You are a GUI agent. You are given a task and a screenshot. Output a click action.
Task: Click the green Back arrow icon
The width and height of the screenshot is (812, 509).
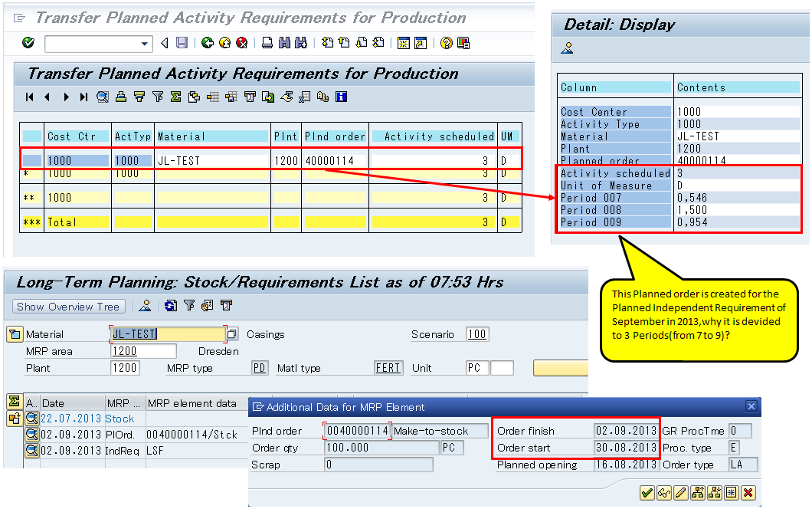208,43
